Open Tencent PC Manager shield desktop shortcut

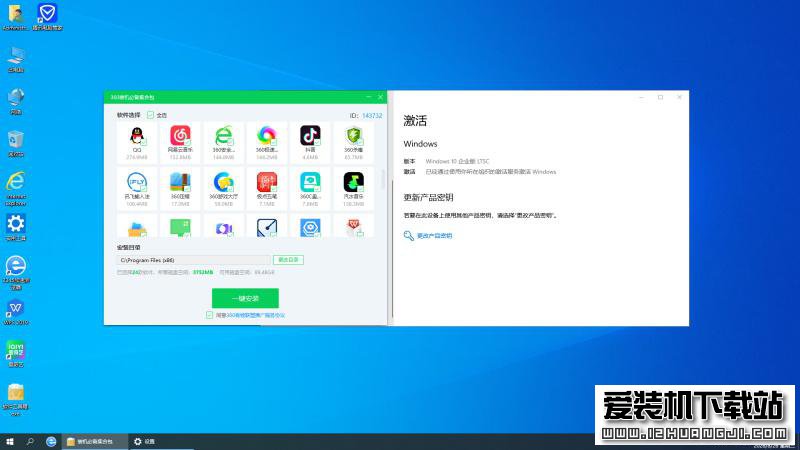point(47,17)
